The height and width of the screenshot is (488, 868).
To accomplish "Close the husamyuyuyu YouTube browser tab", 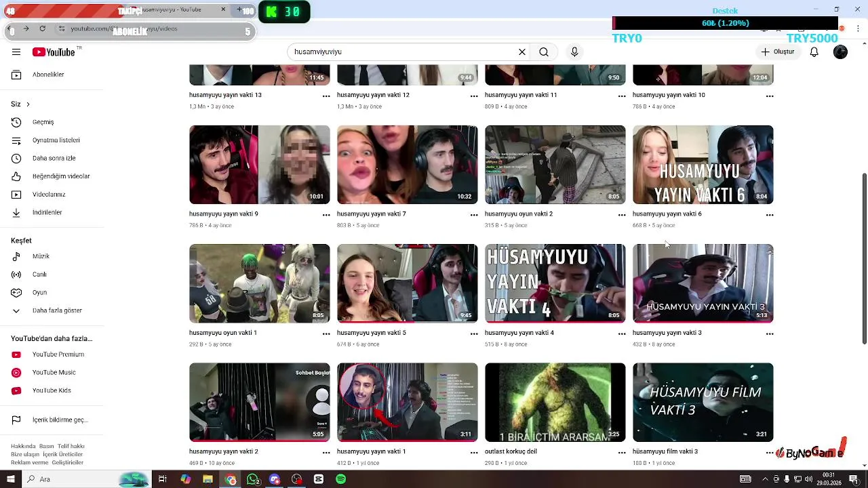I will [x=223, y=9].
